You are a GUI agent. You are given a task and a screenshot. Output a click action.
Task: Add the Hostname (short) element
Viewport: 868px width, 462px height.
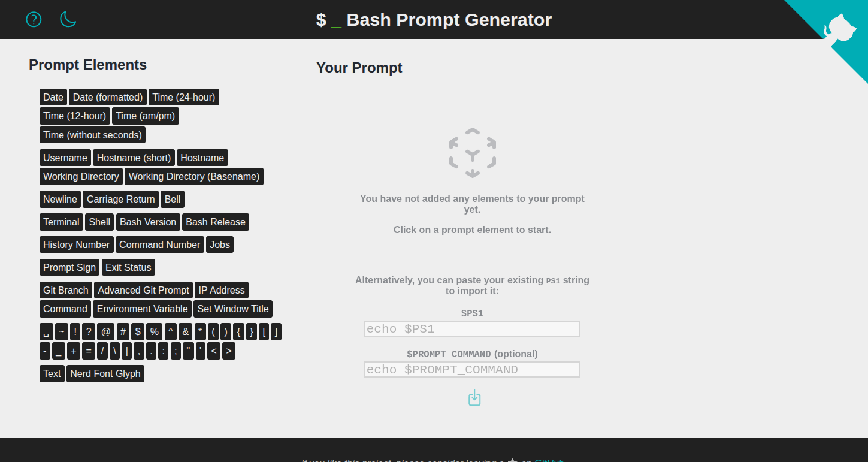tap(134, 158)
